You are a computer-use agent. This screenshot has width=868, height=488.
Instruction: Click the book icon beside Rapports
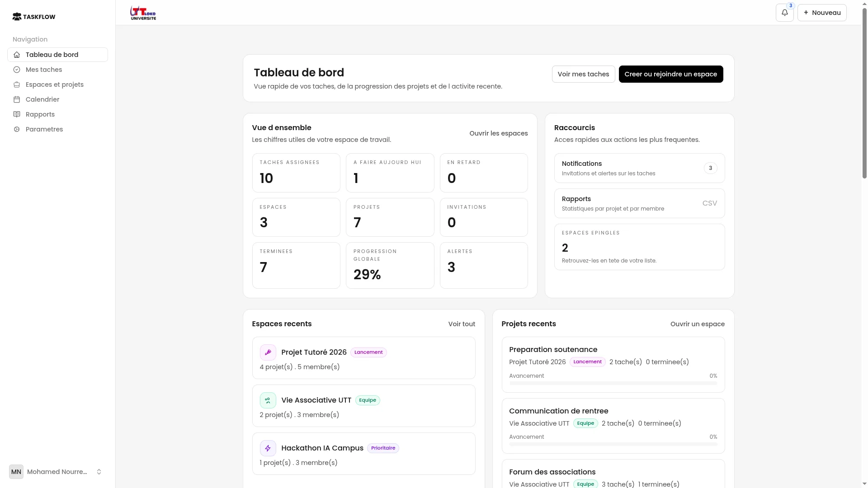tap(17, 114)
